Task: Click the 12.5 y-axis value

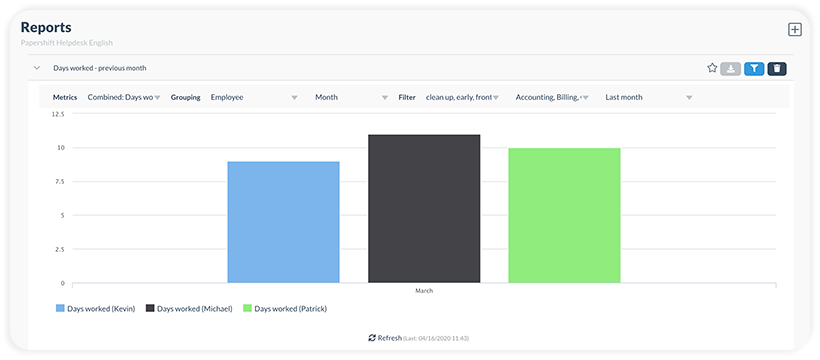Action: pos(58,114)
